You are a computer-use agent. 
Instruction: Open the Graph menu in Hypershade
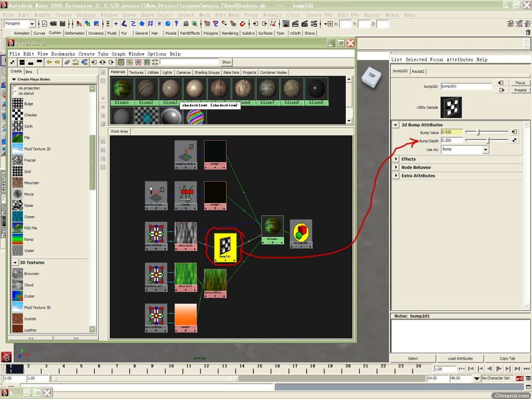[118, 54]
